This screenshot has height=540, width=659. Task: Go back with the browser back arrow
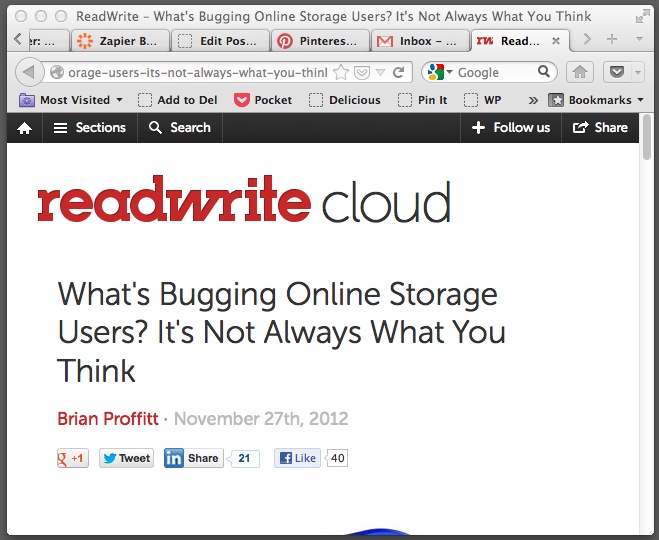coord(29,72)
